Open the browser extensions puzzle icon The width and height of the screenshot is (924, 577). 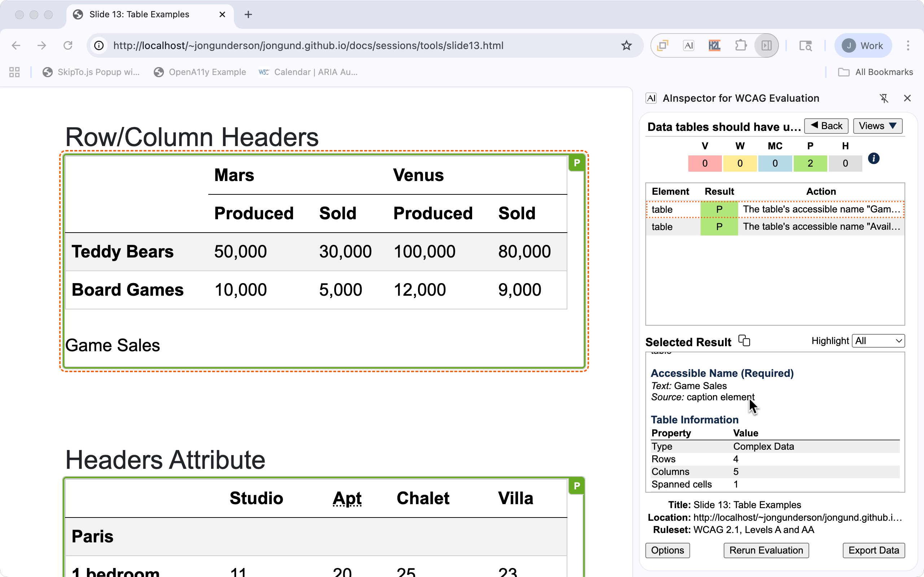(740, 45)
